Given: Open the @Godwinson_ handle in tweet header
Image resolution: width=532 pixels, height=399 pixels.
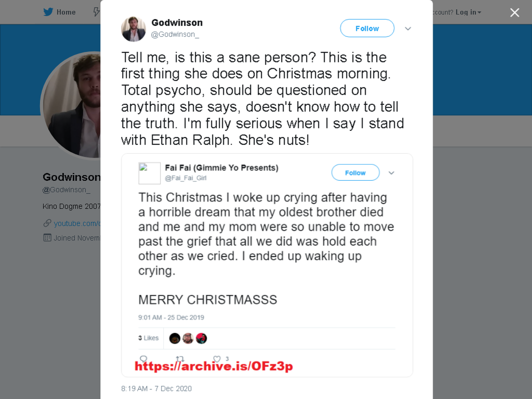Looking at the screenshot, I should 175,34.
